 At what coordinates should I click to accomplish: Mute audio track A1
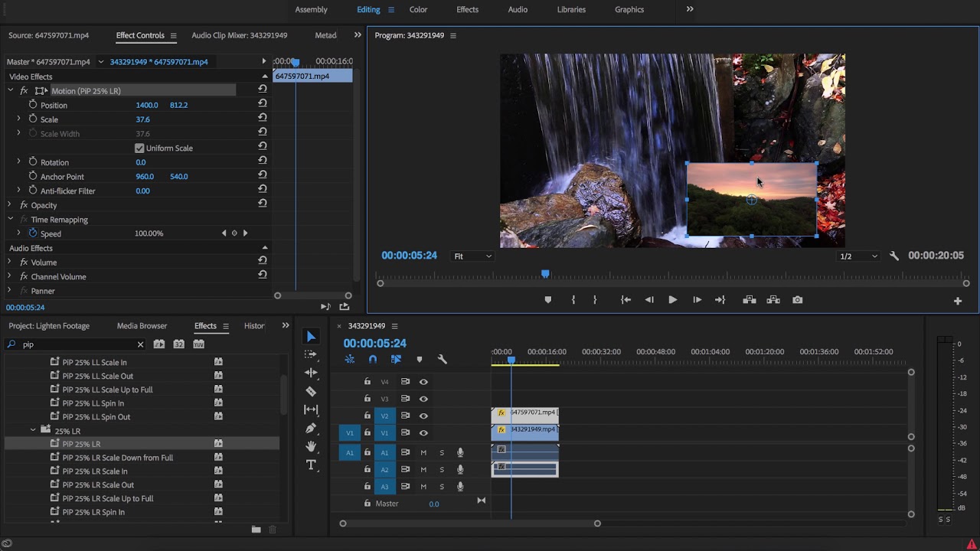[x=423, y=452]
